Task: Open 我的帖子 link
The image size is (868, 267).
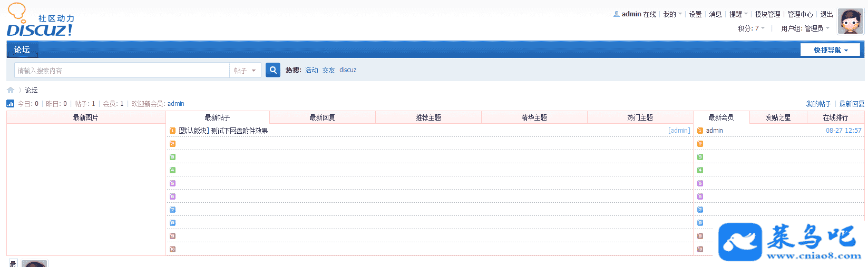Action: (818, 104)
